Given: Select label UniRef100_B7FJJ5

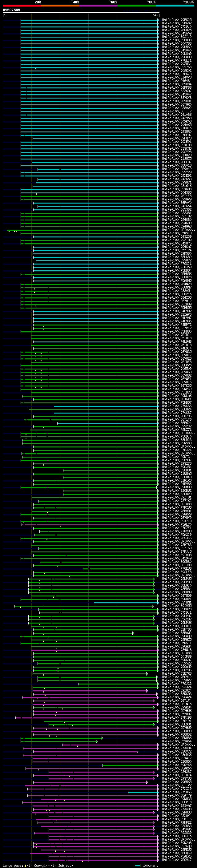Looking at the screenshot, I should click(x=177, y=551).
